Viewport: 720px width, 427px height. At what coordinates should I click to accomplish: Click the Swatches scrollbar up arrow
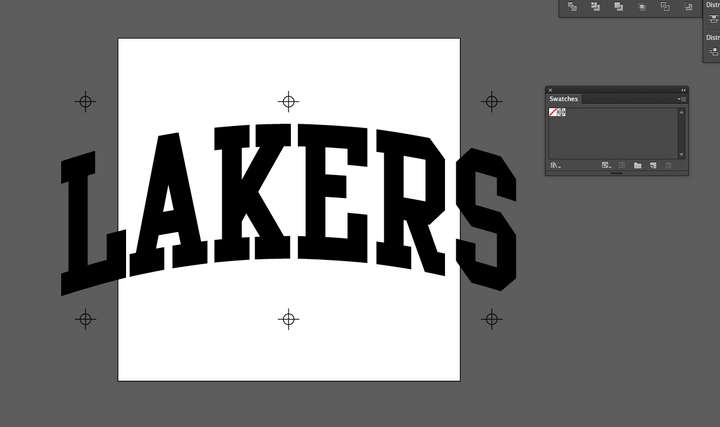(681, 112)
